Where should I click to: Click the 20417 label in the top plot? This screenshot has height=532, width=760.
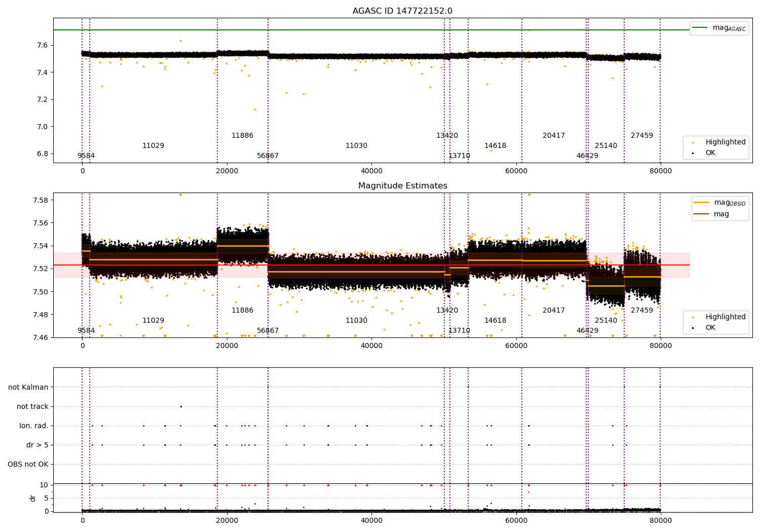click(554, 136)
